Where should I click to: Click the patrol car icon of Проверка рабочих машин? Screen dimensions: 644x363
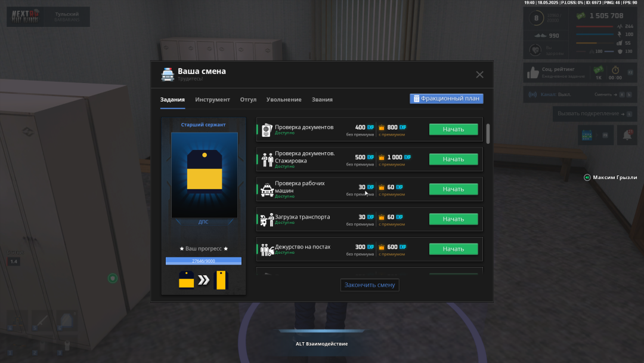267,189
